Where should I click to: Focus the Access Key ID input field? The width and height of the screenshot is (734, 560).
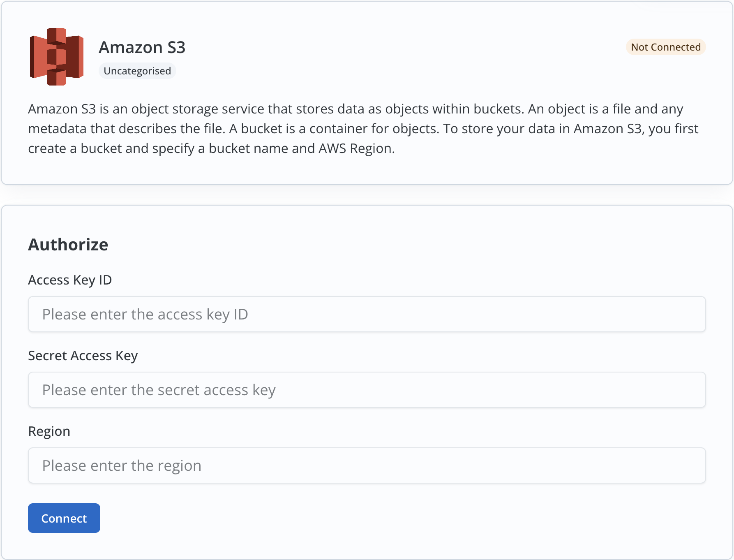(367, 314)
